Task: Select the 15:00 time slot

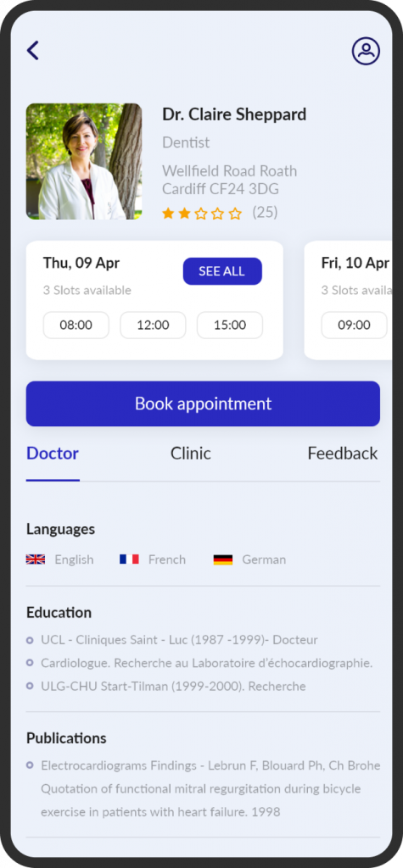Action: (230, 325)
